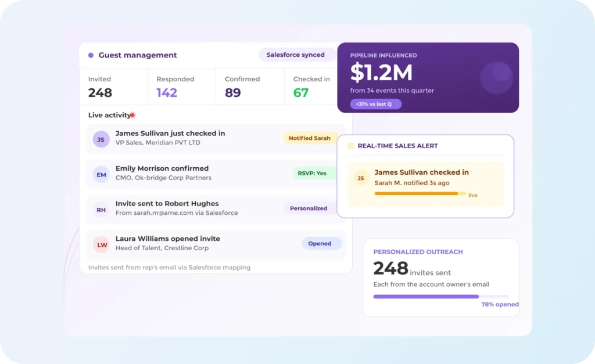Click the REAL-TIME SALES ALERT title
Viewport: 595px width, 364px height.
tap(397, 146)
